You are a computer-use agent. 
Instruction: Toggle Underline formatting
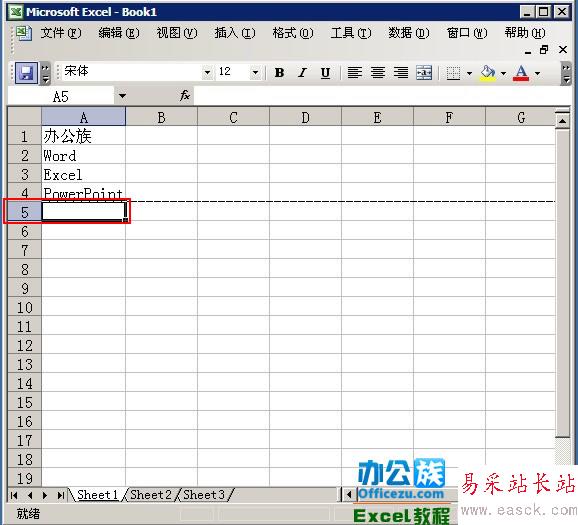(325, 73)
